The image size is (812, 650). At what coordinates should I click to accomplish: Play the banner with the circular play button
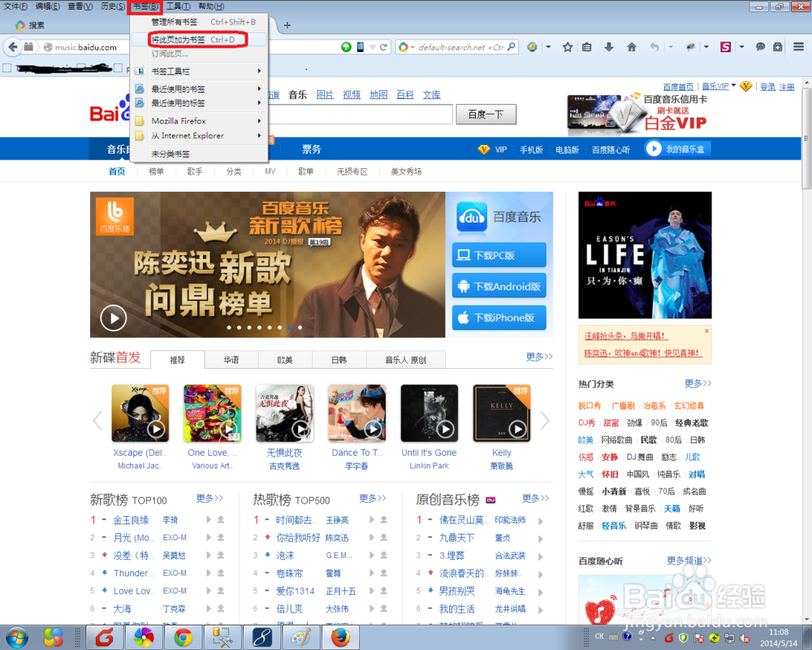click(x=114, y=318)
